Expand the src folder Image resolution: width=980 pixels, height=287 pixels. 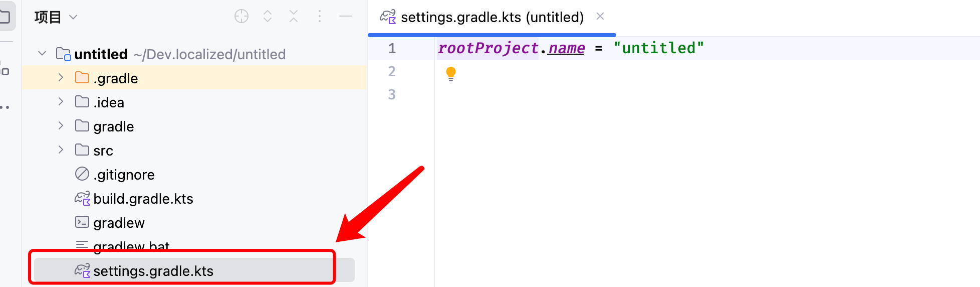[61, 150]
